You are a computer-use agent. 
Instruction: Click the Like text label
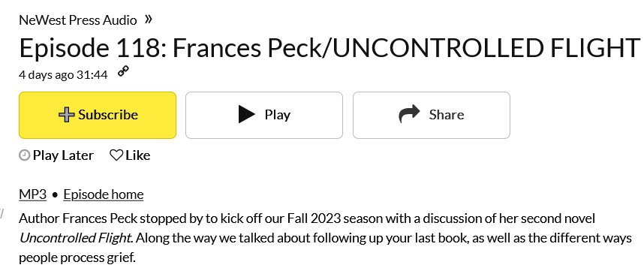pyautogui.click(x=138, y=155)
